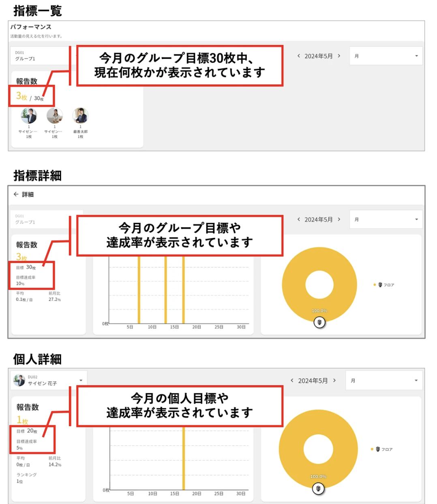Select avatar of woman in dark suit

pos(29,116)
